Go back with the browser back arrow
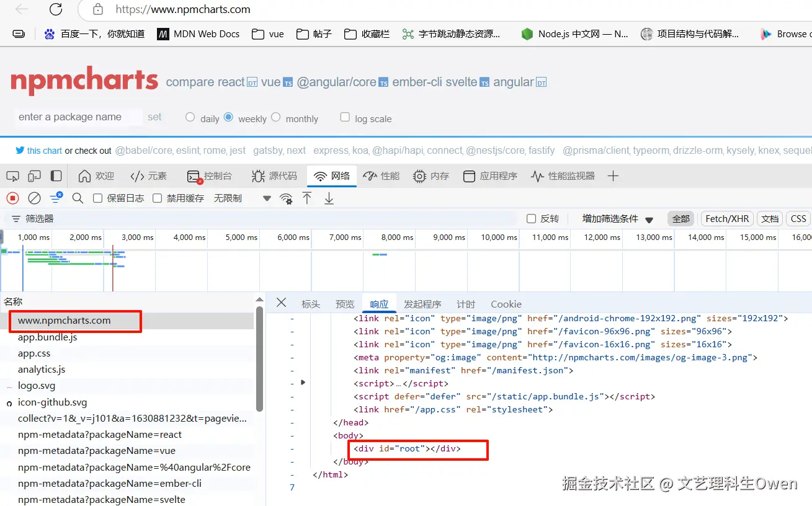812x506 pixels. pos(21,9)
